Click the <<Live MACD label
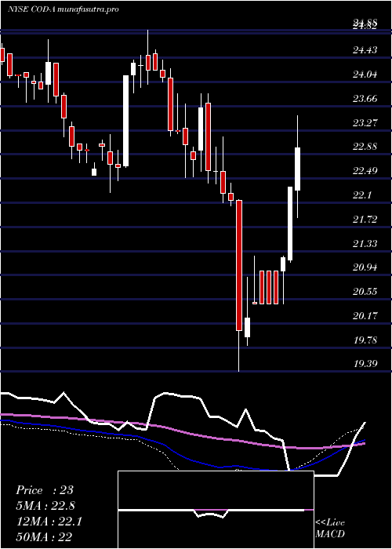The image size is (392, 549). 330,529
